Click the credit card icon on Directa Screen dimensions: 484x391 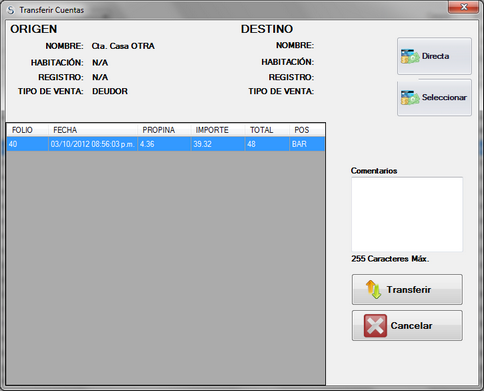click(x=410, y=57)
